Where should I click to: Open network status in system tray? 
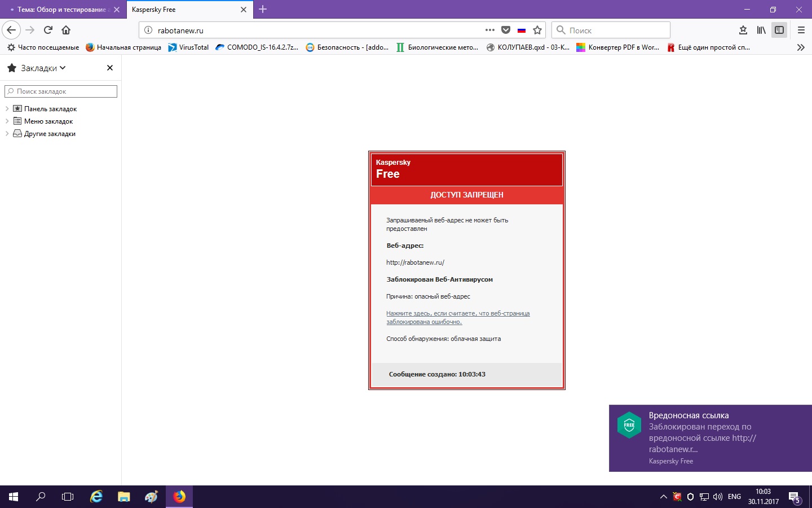coord(704,497)
